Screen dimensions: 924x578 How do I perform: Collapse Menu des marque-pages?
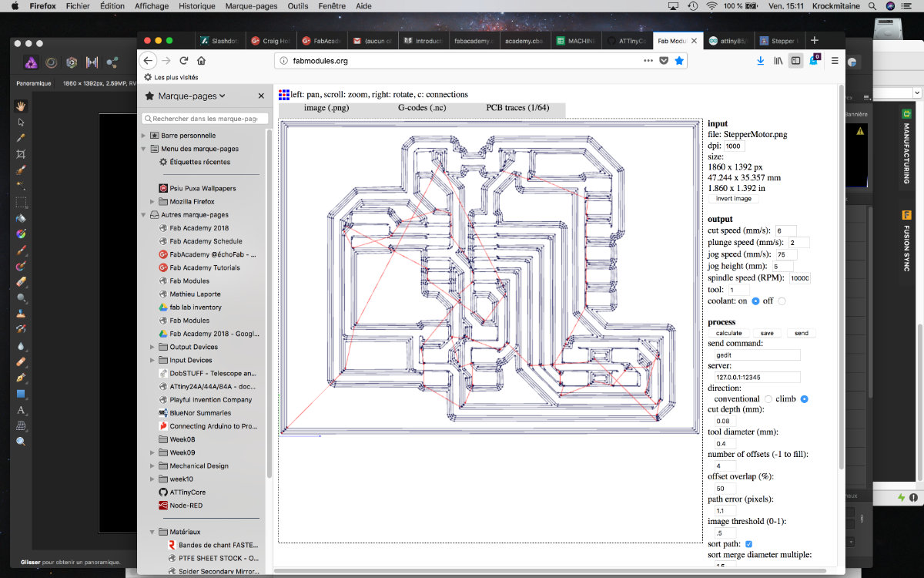coord(143,149)
